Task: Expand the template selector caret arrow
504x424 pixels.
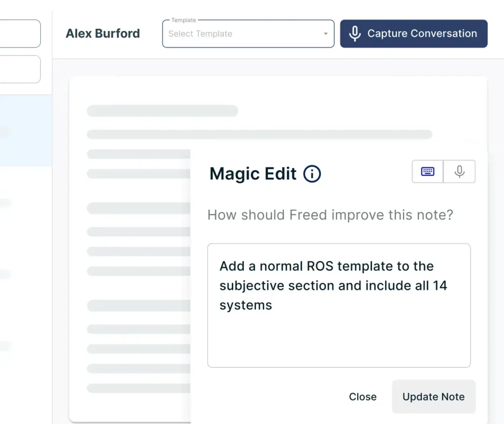Action: tap(325, 34)
